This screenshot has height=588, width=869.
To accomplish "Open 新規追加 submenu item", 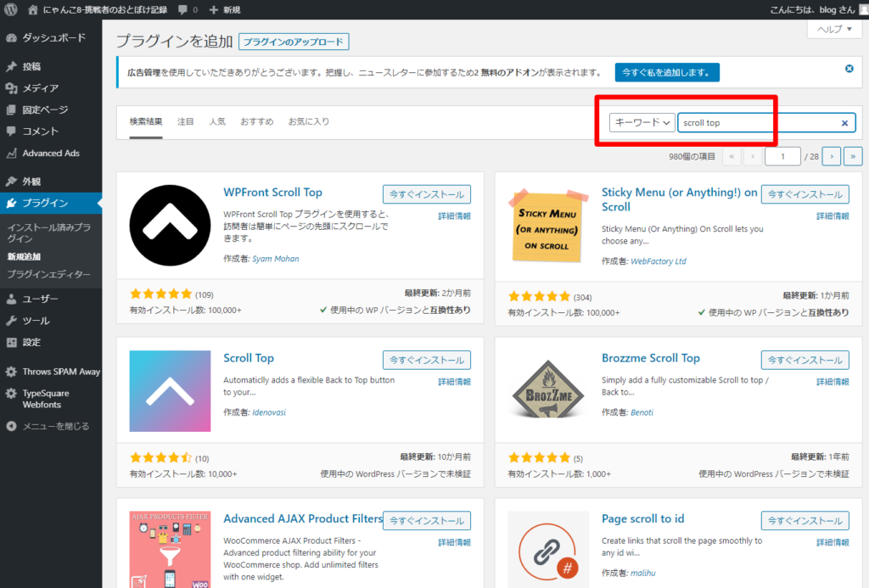I will (24, 256).
